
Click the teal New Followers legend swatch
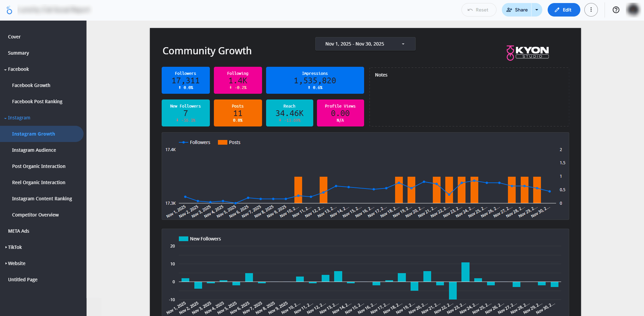pos(184,239)
